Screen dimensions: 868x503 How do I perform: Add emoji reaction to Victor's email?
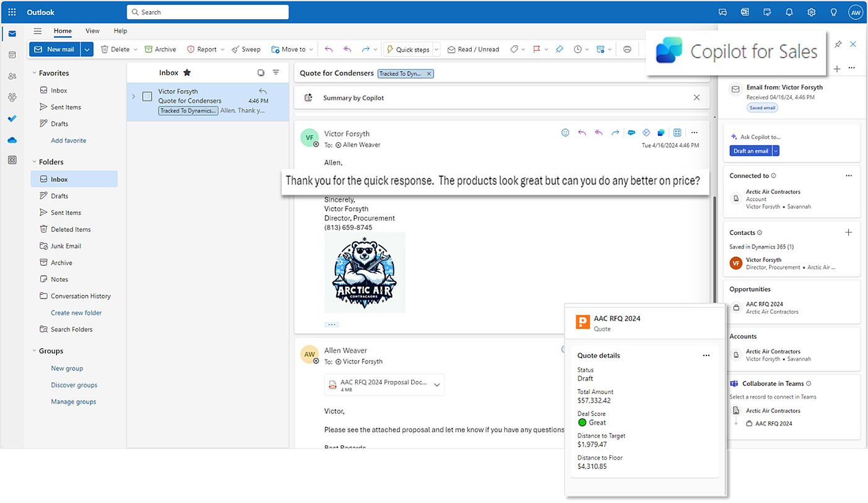565,133
